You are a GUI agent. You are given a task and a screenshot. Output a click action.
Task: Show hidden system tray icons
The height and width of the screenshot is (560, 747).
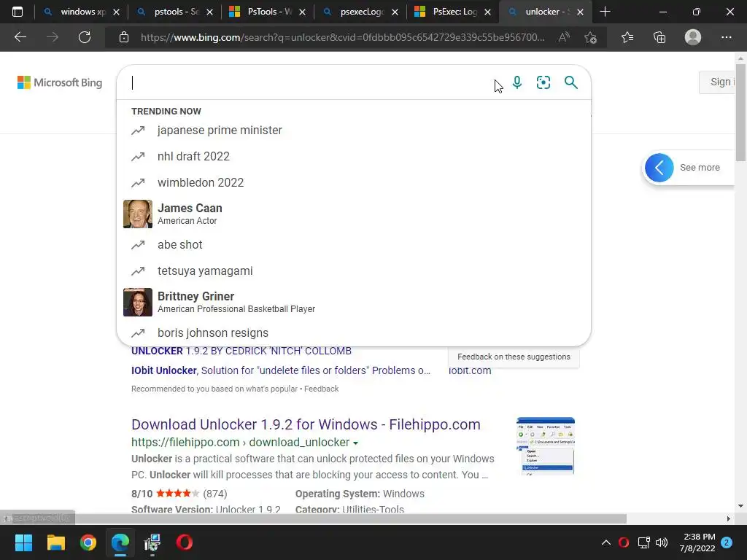pos(606,542)
